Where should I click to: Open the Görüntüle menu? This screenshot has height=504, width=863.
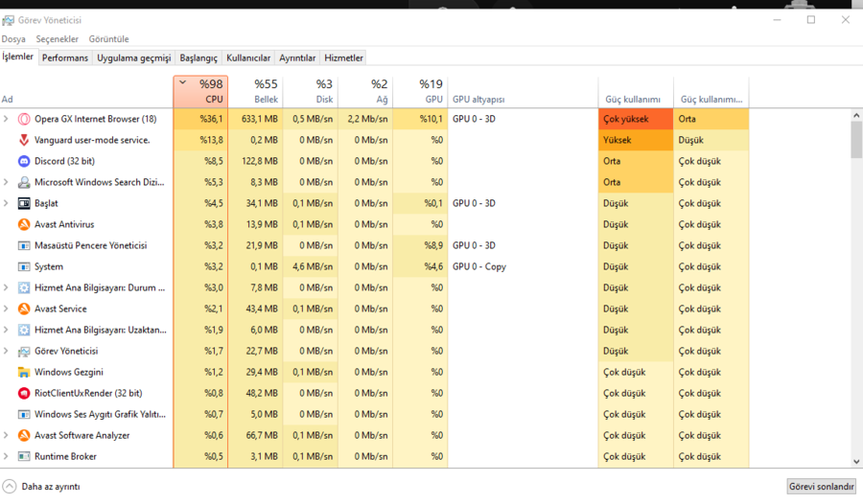coord(109,39)
